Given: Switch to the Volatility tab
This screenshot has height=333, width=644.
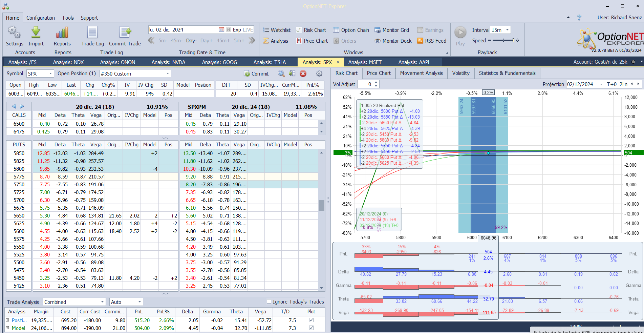Looking at the screenshot, I should (461, 73).
